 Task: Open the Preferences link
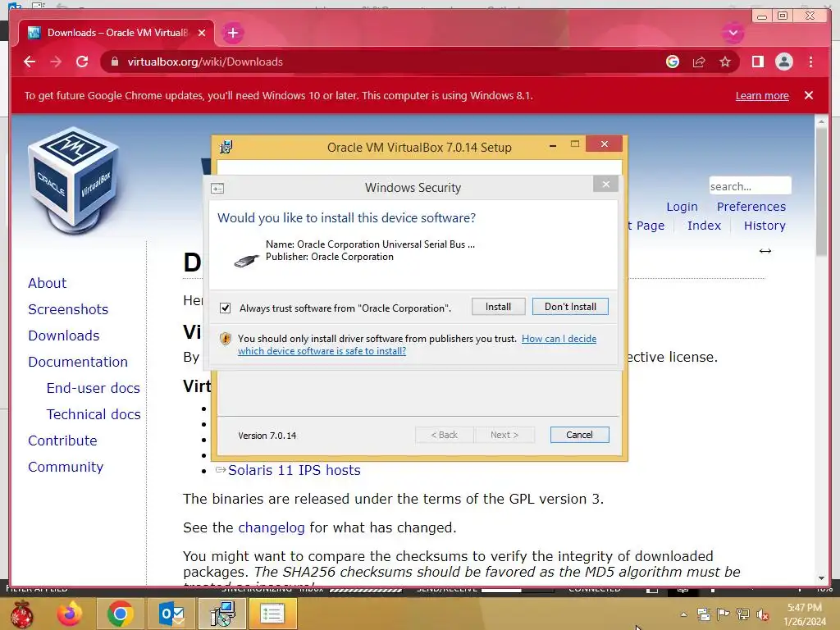point(751,207)
